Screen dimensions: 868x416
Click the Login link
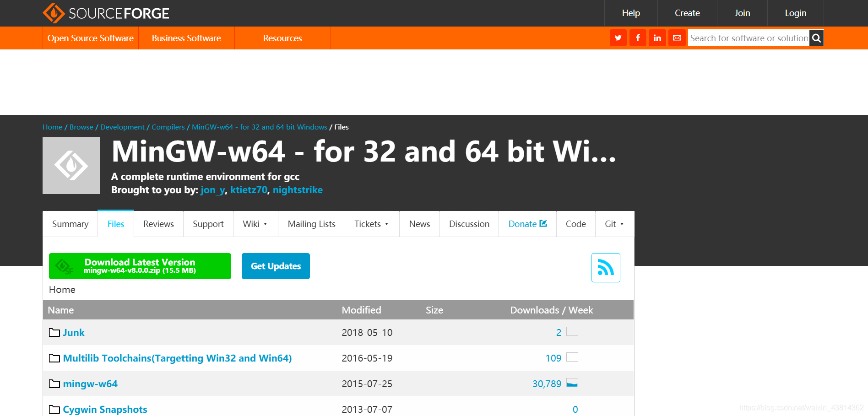coord(796,13)
